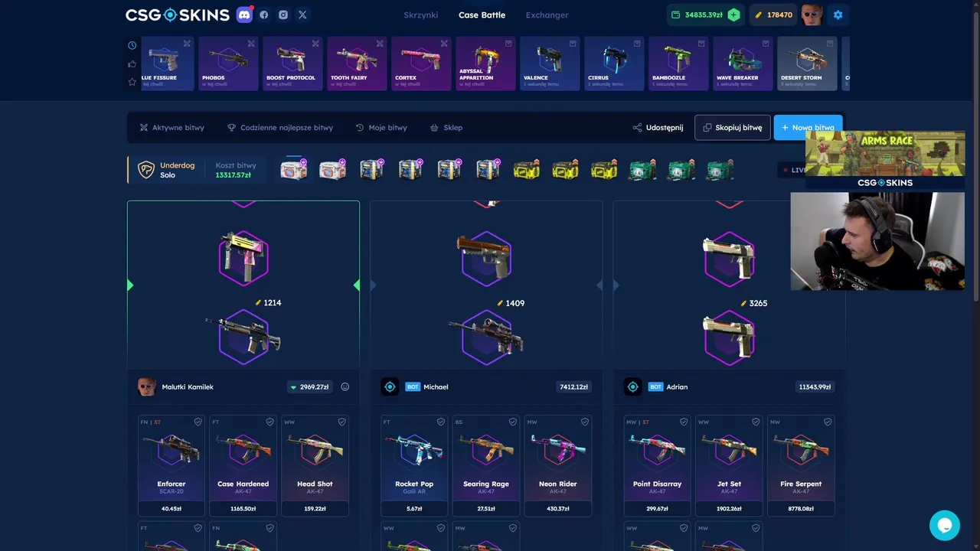Click the shield verify icon on Head Shot card
The image size is (980, 551).
[341, 422]
